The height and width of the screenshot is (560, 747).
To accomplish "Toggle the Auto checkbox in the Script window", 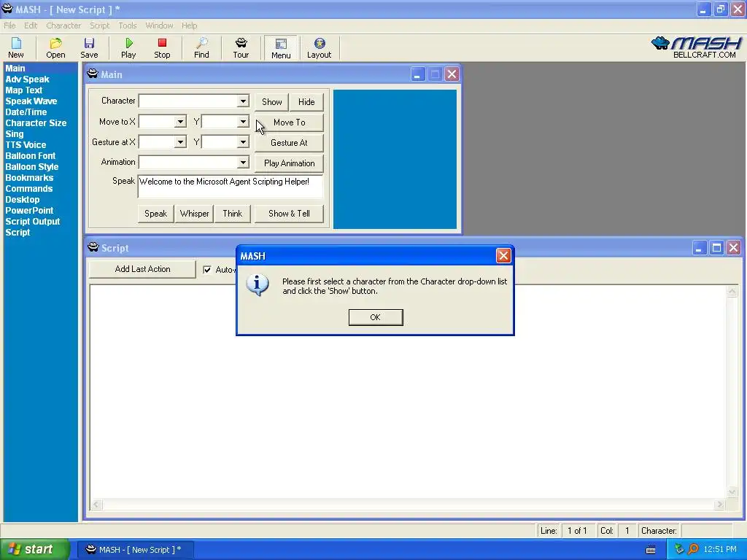I will 207,270.
